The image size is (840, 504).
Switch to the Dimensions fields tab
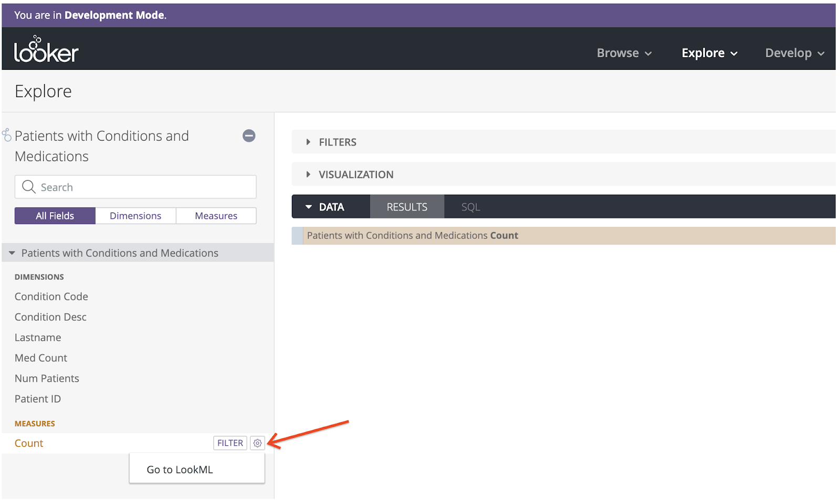135,216
